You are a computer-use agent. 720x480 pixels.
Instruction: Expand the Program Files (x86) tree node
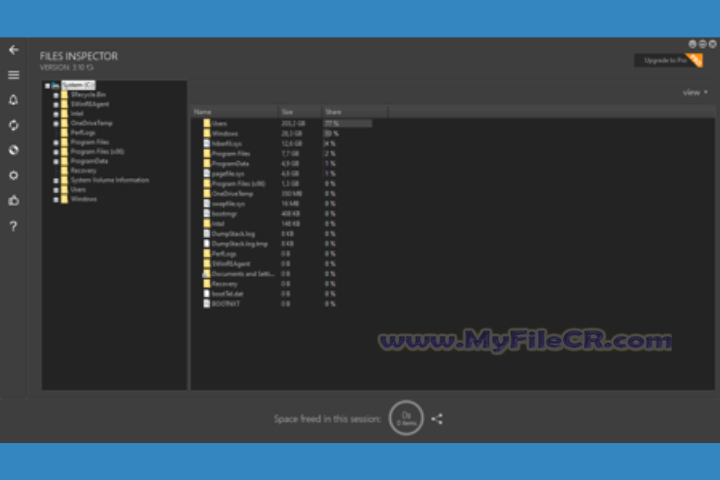[x=56, y=152]
